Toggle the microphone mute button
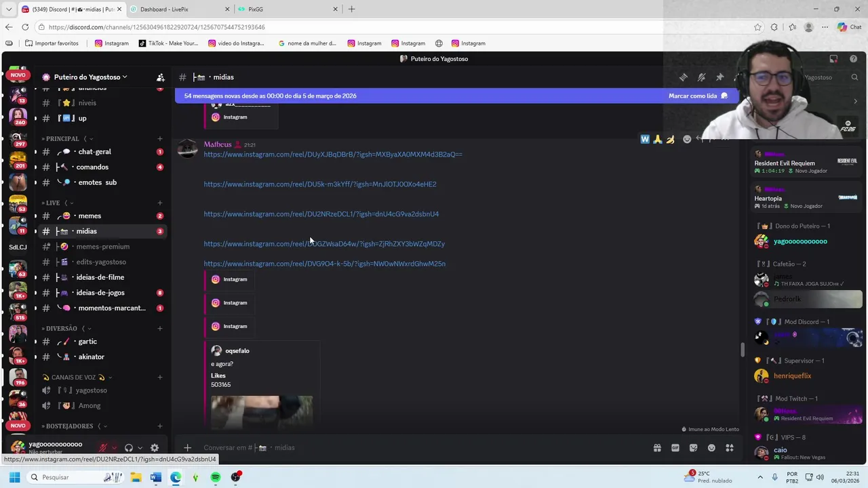 coord(104,448)
